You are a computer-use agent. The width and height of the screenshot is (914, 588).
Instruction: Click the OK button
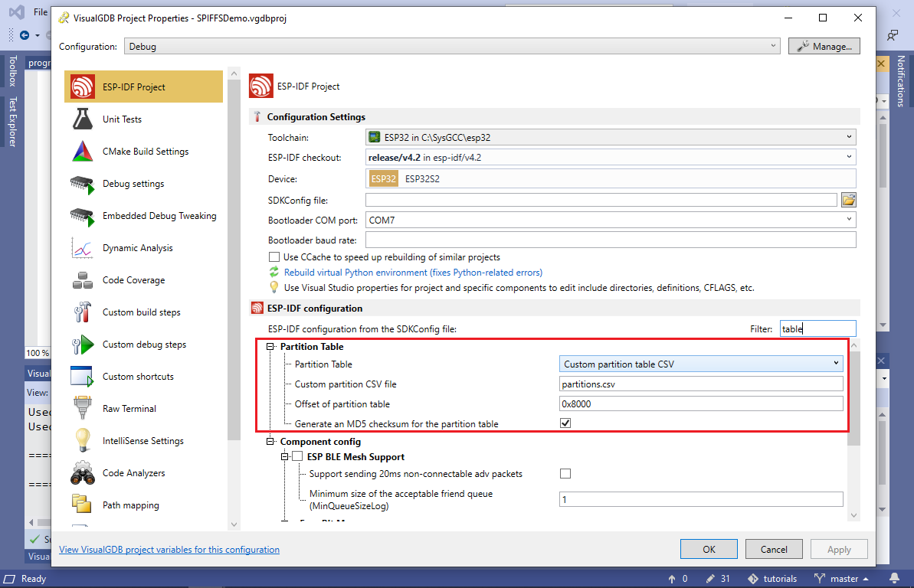[x=709, y=549]
